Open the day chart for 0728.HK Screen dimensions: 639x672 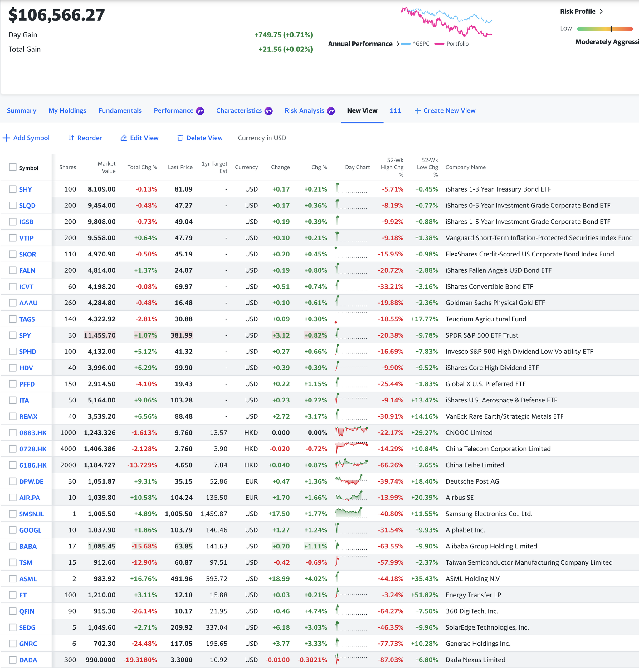click(x=352, y=448)
